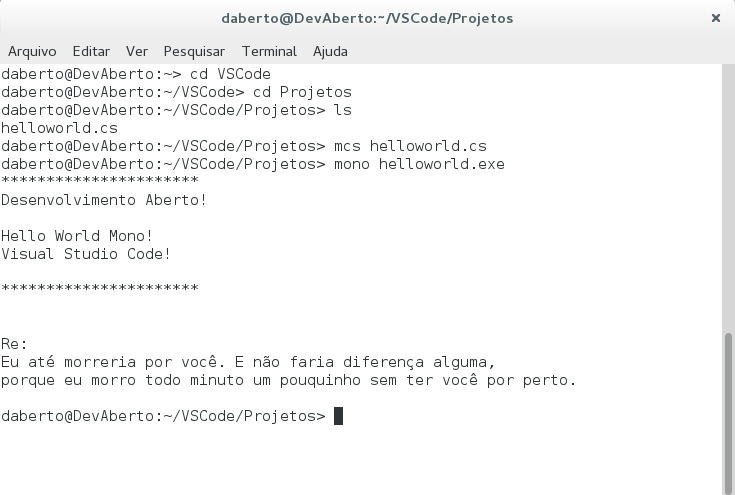Open the Pesquisar menu
This screenshot has height=495, width=735.
194,51
